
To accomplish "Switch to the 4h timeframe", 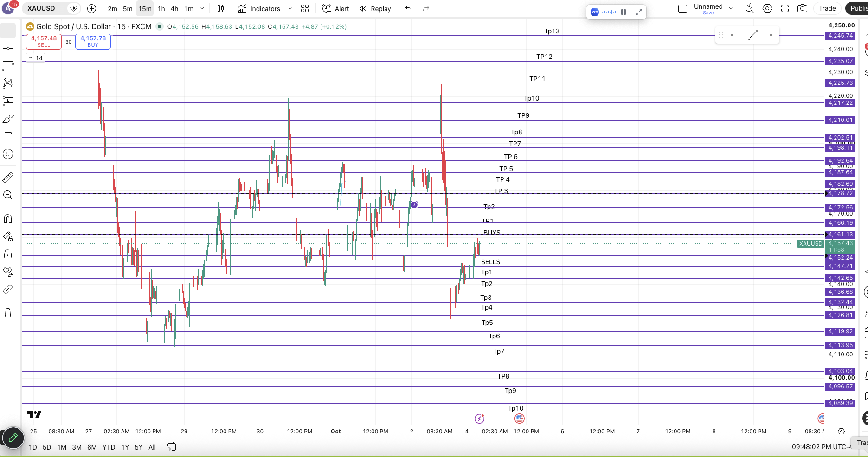I will pyautogui.click(x=174, y=8).
